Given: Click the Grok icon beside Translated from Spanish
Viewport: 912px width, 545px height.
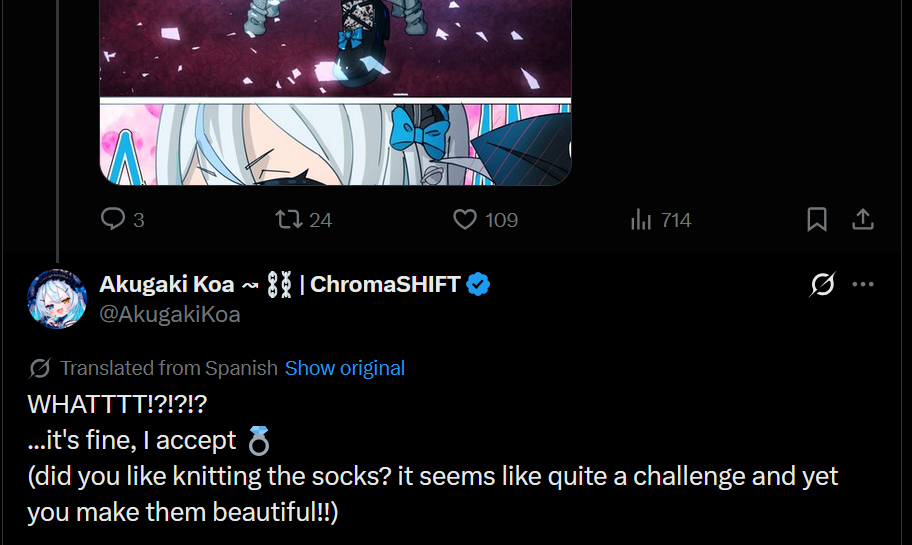Looking at the screenshot, I should click(40, 368).
